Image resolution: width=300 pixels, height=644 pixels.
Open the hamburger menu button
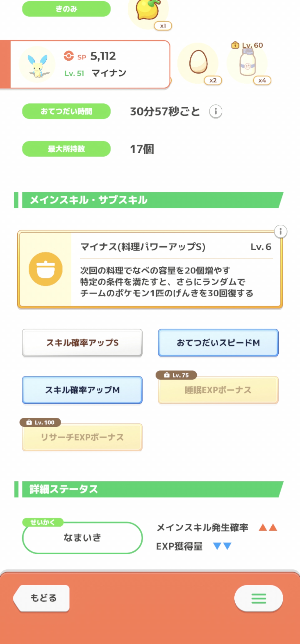[x=259, y=598]
